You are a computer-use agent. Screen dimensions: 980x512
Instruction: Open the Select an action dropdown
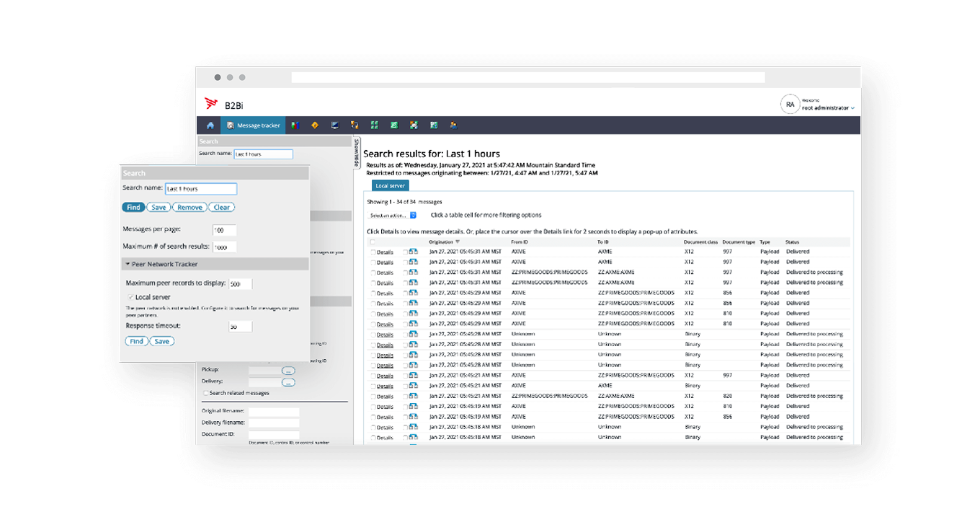393,215
